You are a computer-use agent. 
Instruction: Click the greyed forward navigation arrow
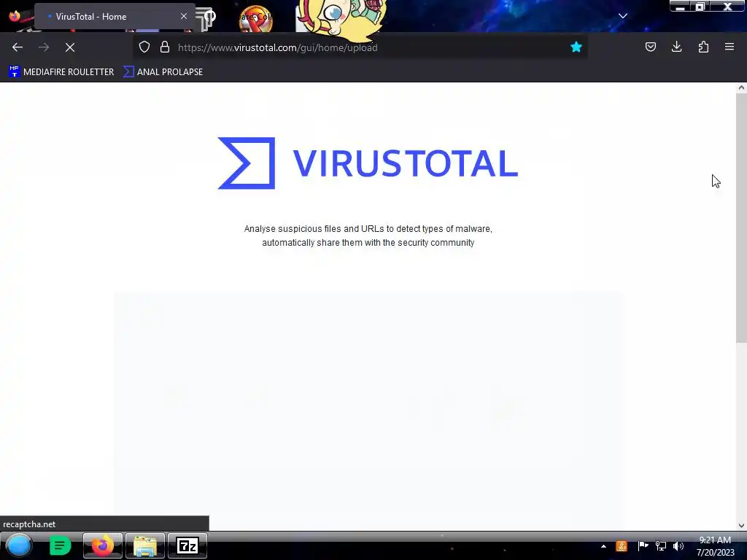44,47
